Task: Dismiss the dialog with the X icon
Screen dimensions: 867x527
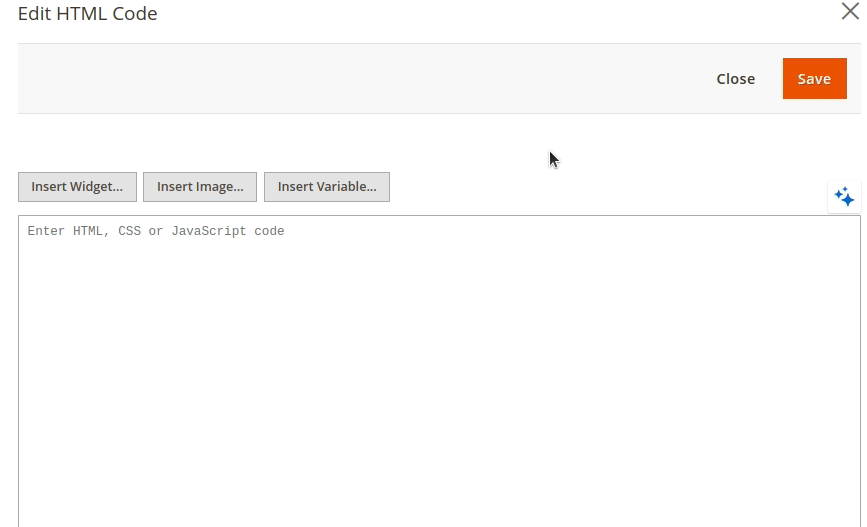Action: tap(849, 12)
